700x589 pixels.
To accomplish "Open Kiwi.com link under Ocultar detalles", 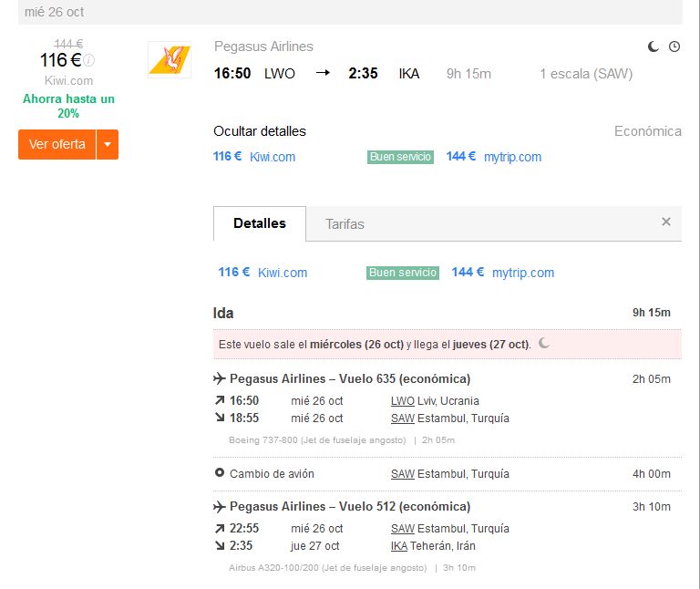I will click(x=273, y=157).
